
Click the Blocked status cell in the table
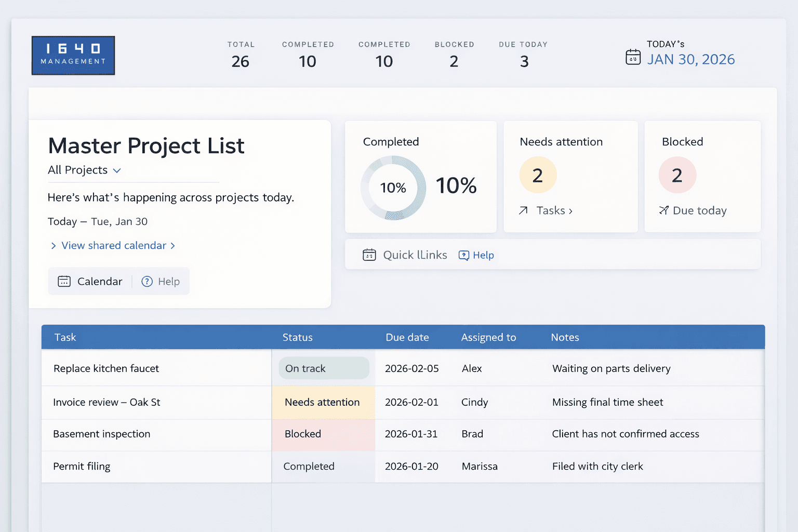pos(323,434)
